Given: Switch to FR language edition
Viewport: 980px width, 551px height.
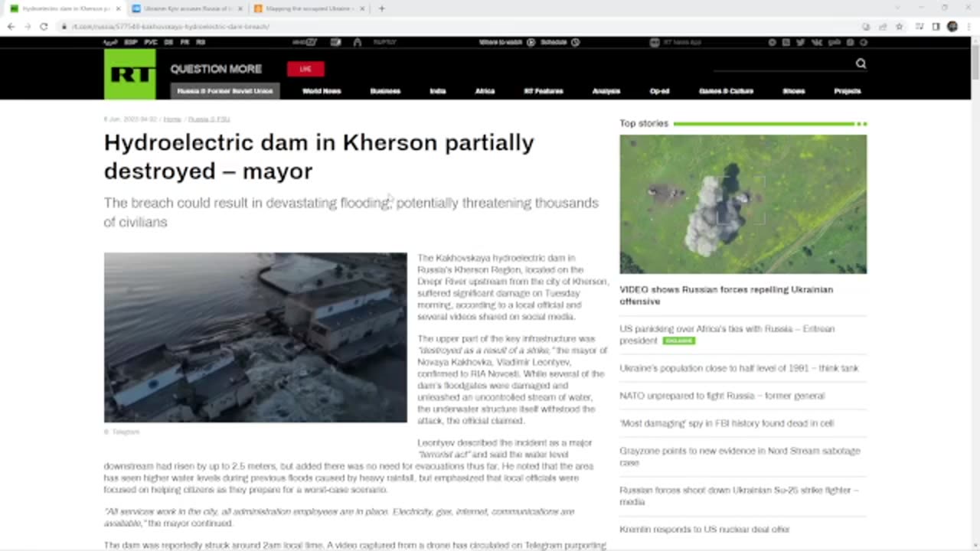Looking at the screenshot, I should coord(185,43).
